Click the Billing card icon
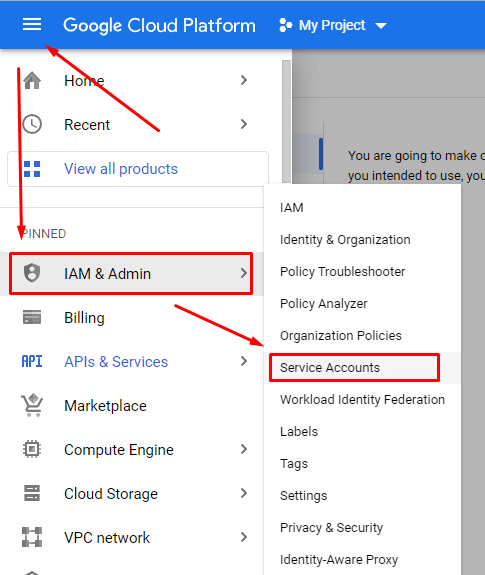485x575 pixels. [32, 317]
